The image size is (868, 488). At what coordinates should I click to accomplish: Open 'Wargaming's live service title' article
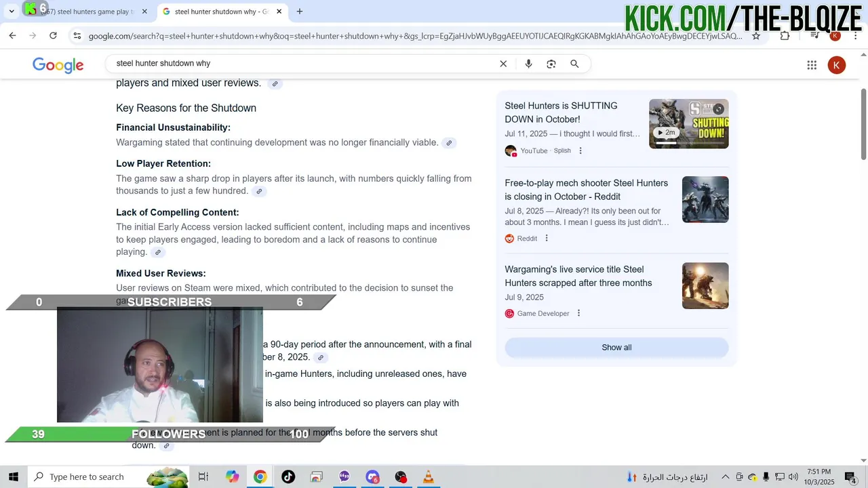point(578,276)
